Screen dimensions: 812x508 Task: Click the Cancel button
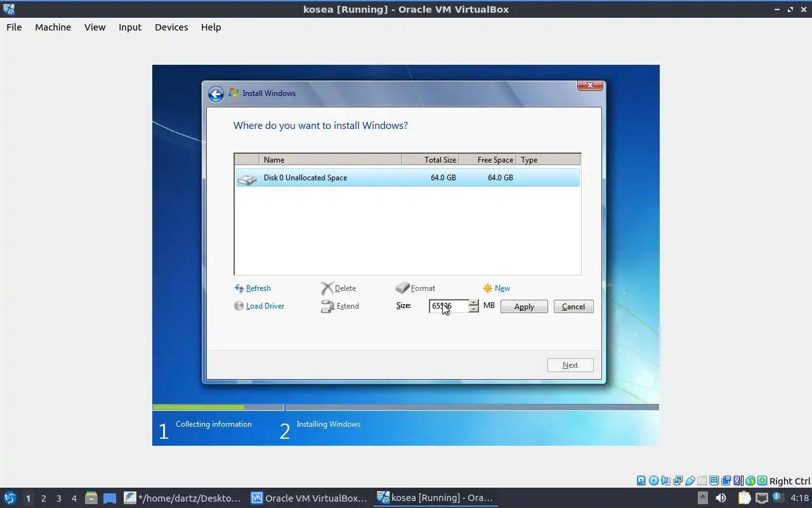tap(573, 307)
